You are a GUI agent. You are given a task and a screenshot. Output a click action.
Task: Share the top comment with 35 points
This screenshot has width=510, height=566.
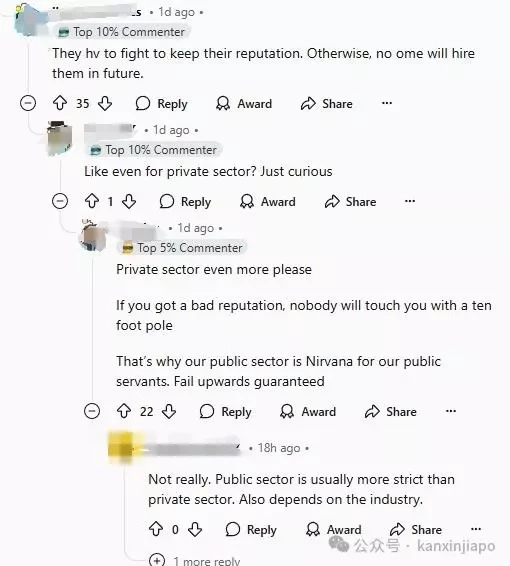coord(327,104)
